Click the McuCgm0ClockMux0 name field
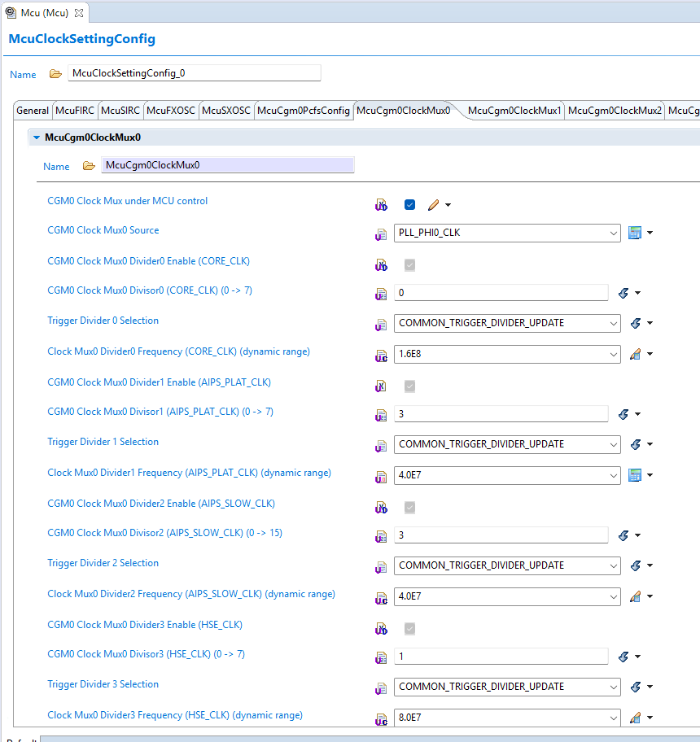This screenshot has height=742, width=700. pos(228,164)
